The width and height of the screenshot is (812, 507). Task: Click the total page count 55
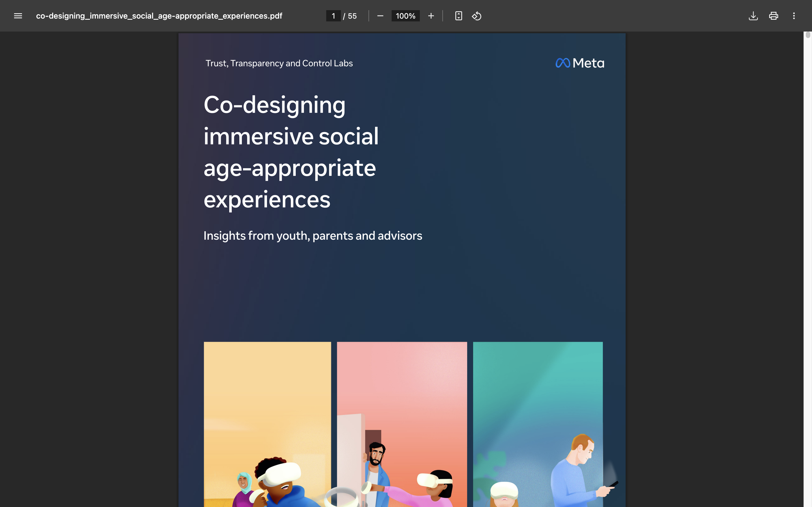[x=352, y=16]
